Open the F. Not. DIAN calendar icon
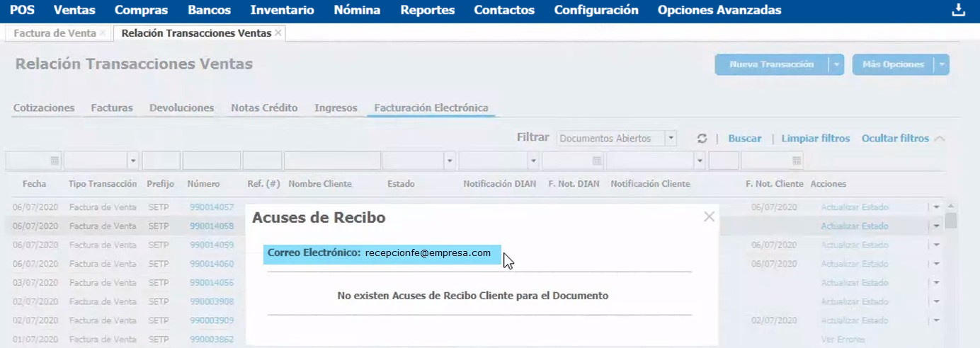Screen dimensions: 980x348 pyautogui.click(x=597, y=161)
